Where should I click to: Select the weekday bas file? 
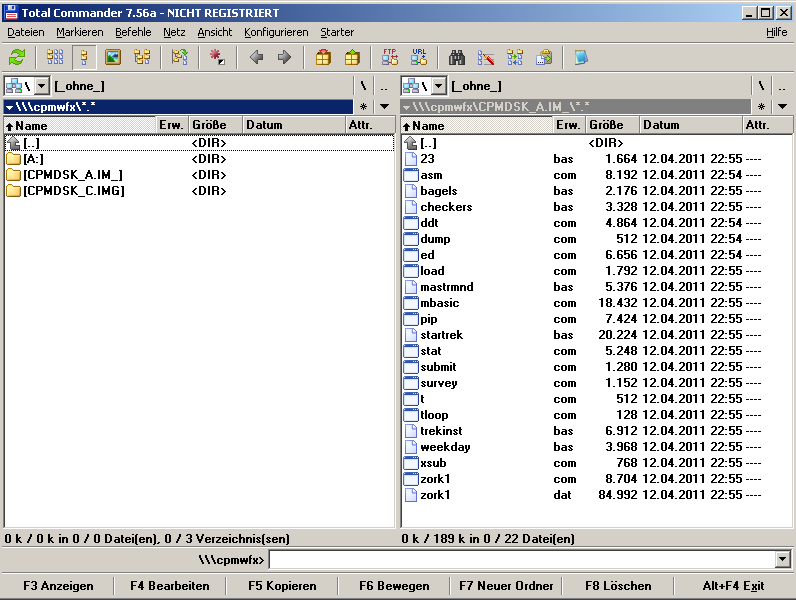[x=596, y=447]
